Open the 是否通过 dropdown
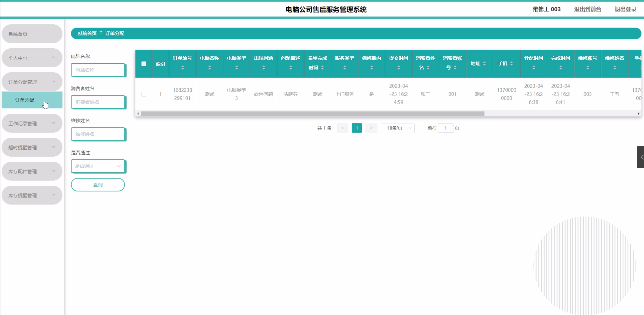 [98, 166]
